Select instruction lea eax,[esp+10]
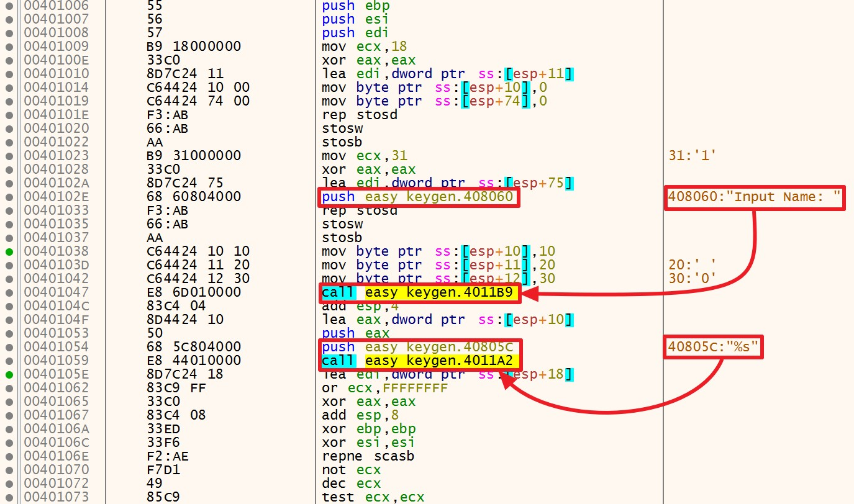854x504 pixels. click(448, 320)
